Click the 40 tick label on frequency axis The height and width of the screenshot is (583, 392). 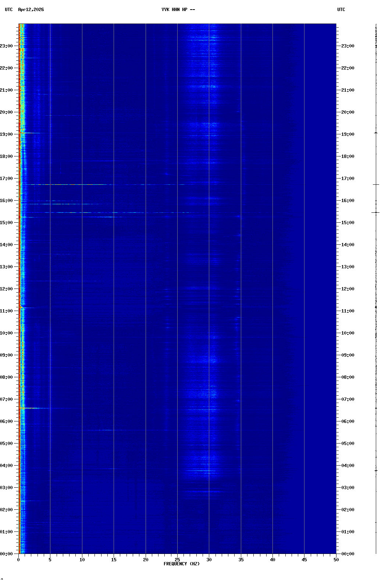click(272, 560)
